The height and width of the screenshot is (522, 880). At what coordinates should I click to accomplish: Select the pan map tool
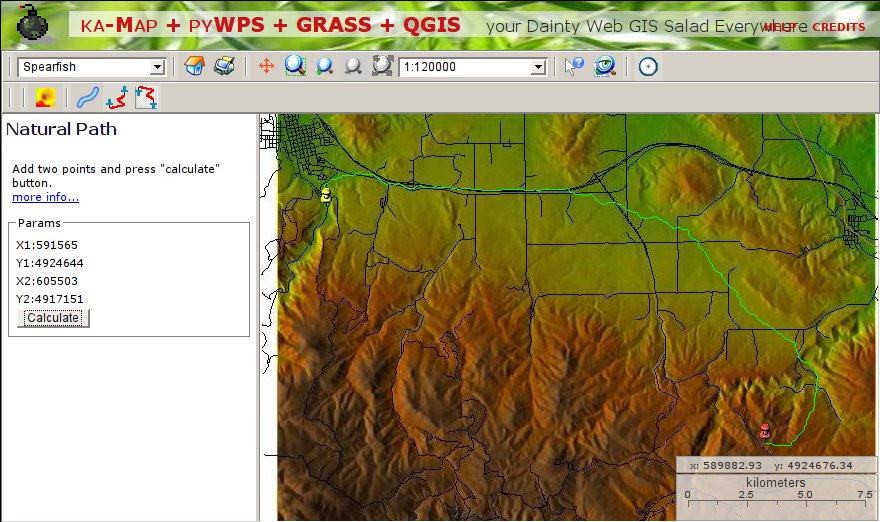(x=266, y=66)
